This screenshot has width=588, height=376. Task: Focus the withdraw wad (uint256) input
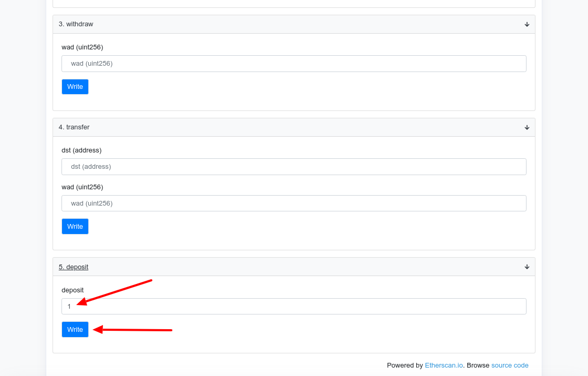294,64
